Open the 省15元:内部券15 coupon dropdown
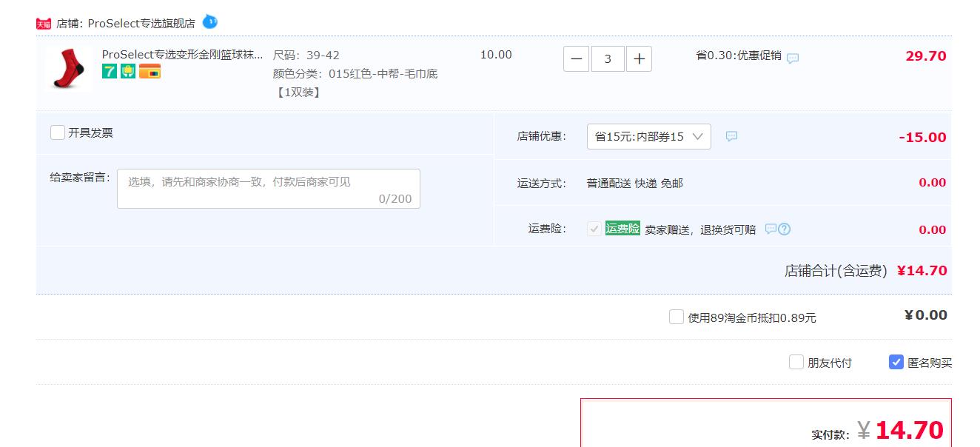Image resolution: width=980 pixels, height=447 pixels. (649, 136)
